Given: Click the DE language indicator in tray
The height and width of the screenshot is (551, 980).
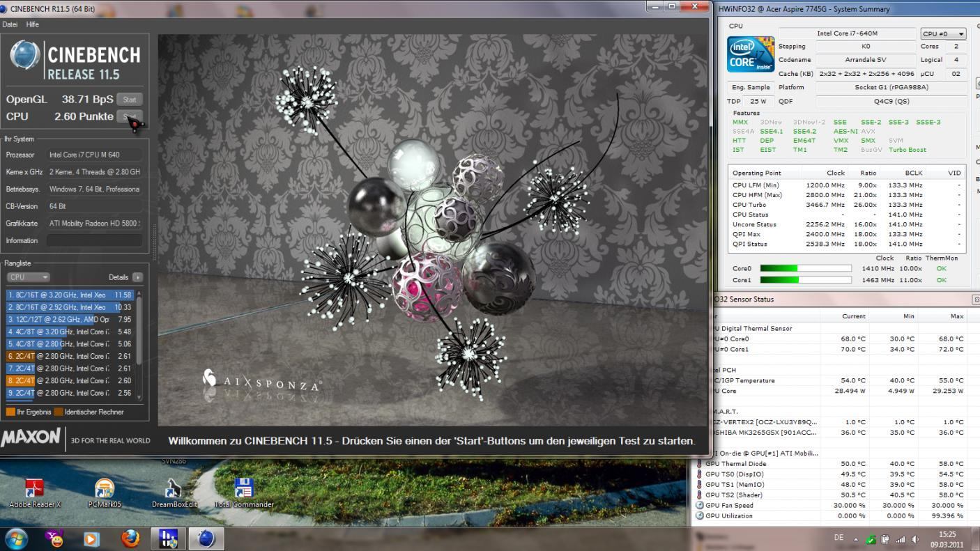Looking at the screenshot, I should 839,538.
